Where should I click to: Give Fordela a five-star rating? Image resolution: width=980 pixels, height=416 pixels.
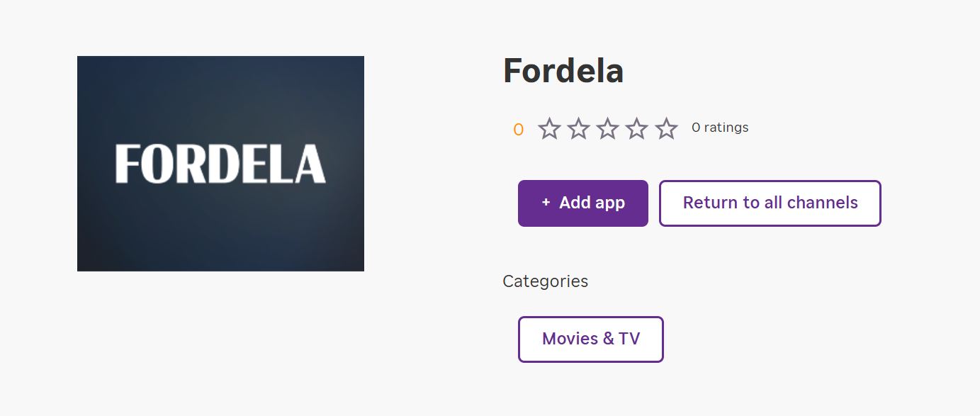click(x=666, y=129)
